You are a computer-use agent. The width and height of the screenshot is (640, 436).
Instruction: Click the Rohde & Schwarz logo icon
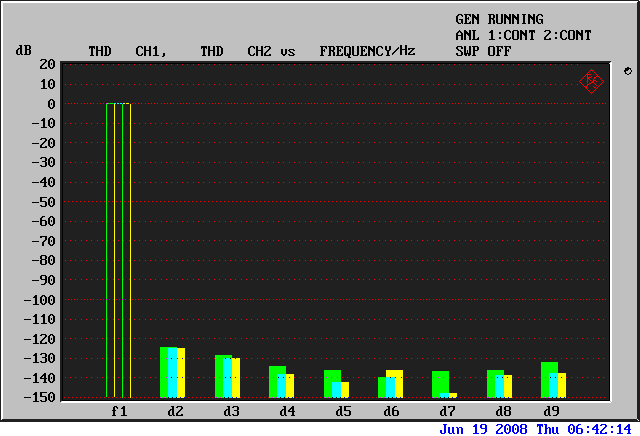click(x=591, y=81)
